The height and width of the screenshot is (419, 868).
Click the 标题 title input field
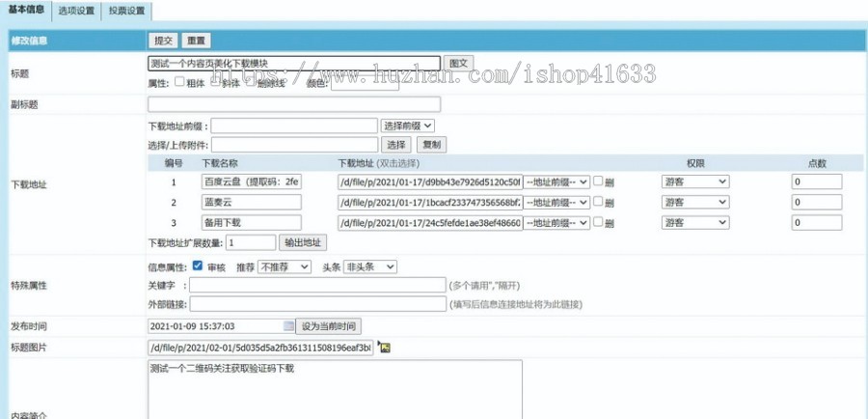click(x=294, y=63)
